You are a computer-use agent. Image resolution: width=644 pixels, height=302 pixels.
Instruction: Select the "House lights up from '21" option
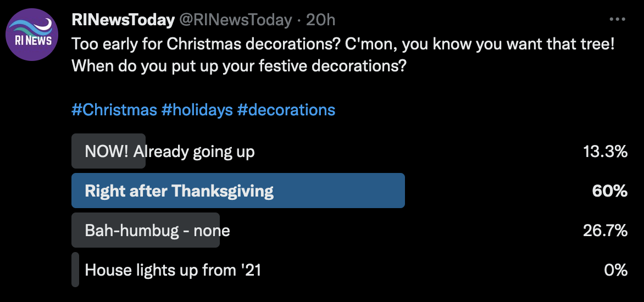coord(173,270)
